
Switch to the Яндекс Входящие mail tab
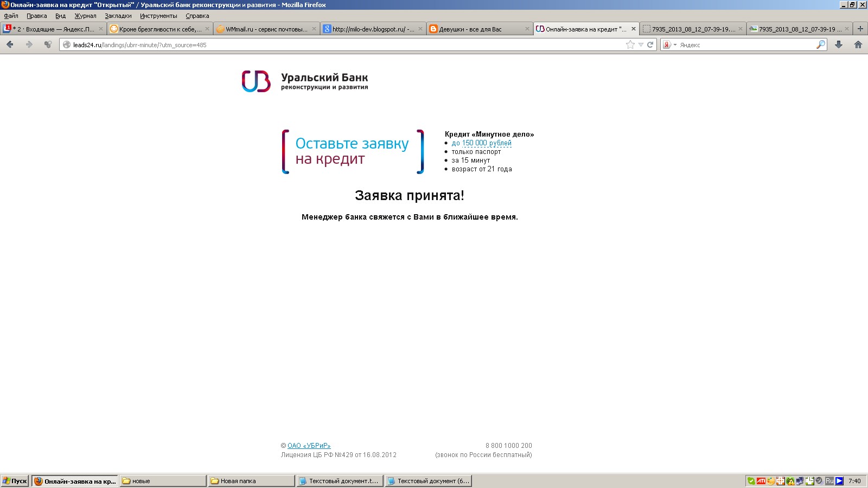(53, 29)
